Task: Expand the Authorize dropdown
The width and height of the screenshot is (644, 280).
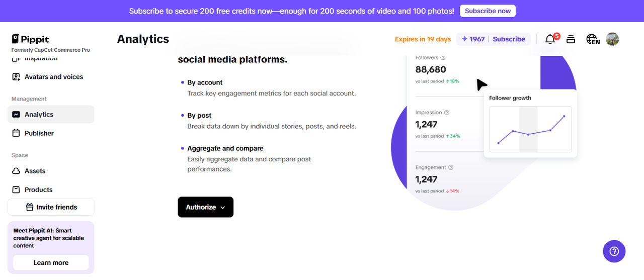Action: point(205,207)
